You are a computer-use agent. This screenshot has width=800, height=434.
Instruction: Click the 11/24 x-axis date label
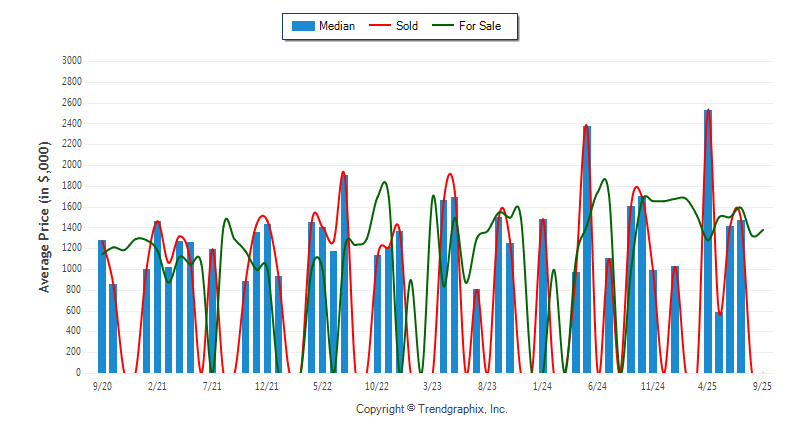tap(652, 385)
